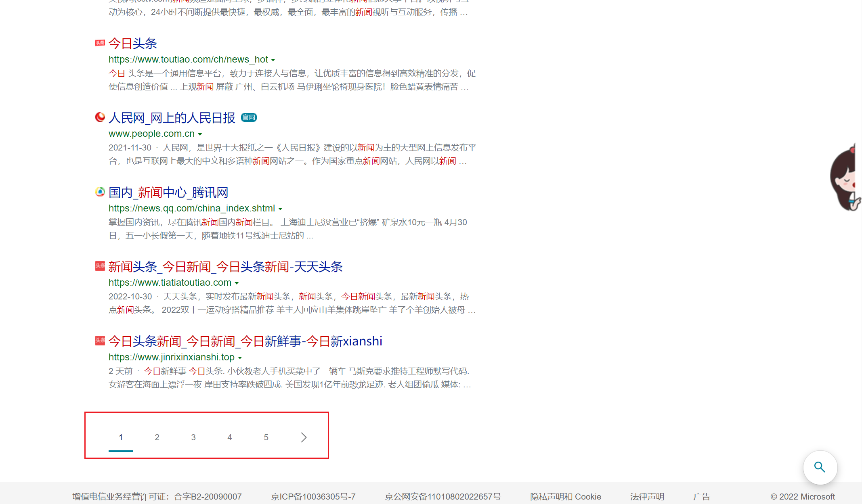
Task: Click '2 天前' in 今日新鲜事 snippet
Action: (120, 371)
